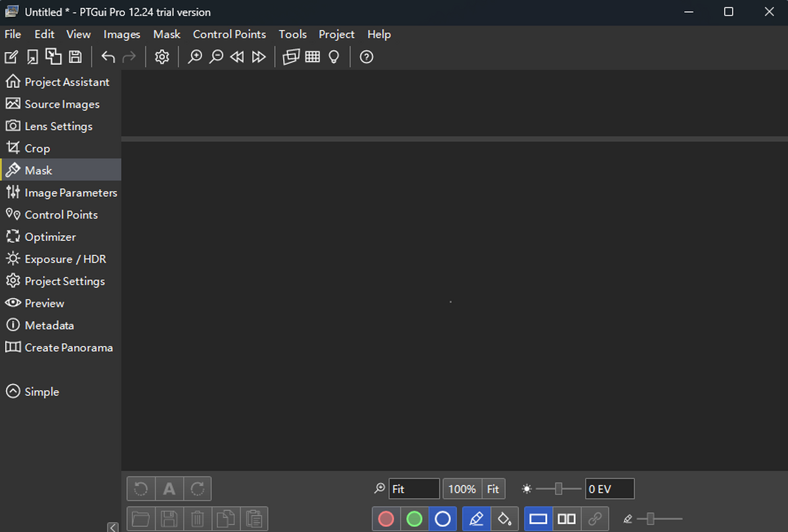The image size is (788, 532).
Task: Click the Undo arrow in the toolbar
Action: coord(108,57)
